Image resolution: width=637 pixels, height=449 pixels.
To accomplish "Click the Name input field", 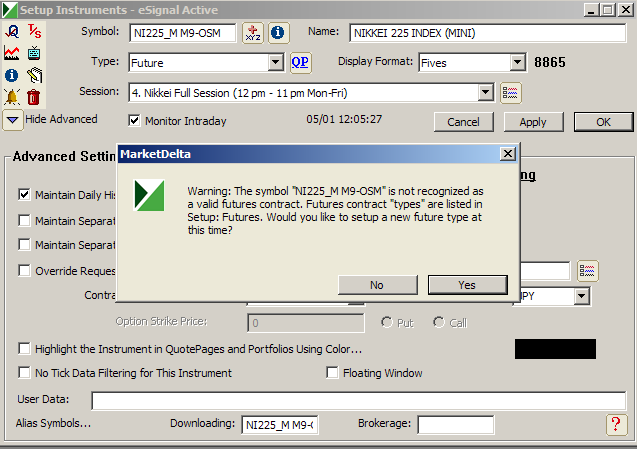I will (x=488, y=33).
